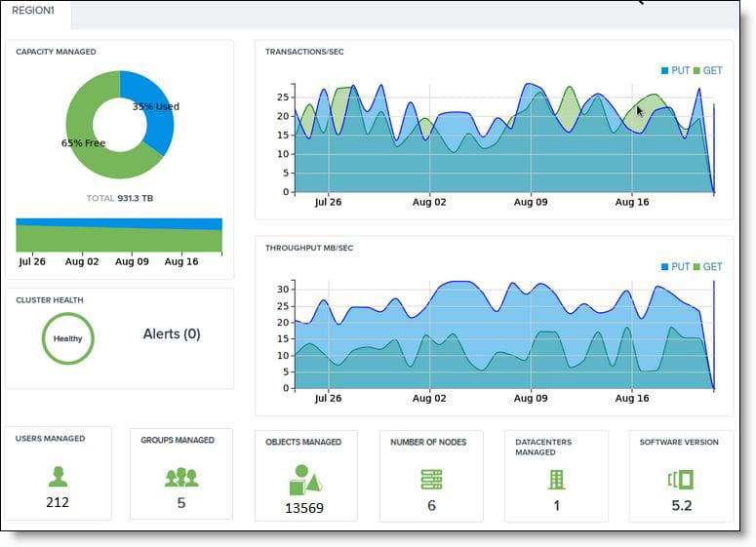The image size is (756, 547).
Task: Click the Healthy cluster status circle
Action: click(x=68, y=338)
